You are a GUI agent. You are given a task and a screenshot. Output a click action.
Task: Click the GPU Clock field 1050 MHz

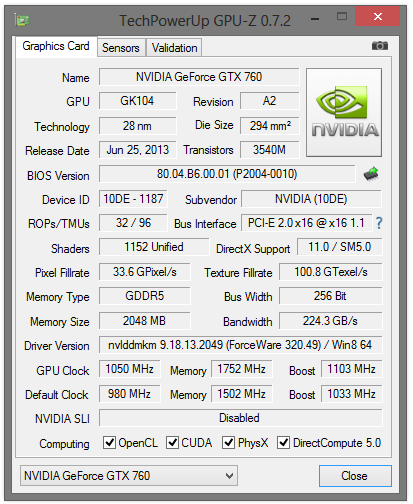pos(129,369)
